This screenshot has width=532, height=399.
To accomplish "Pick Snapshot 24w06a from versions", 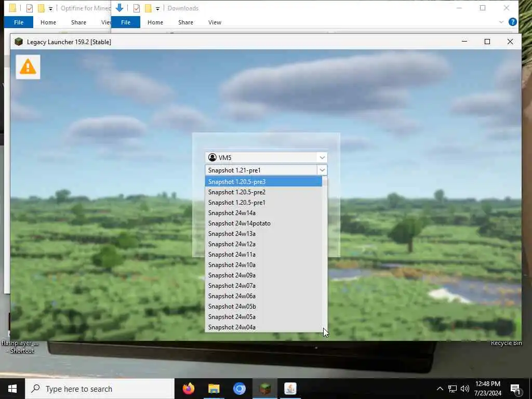I will click(263, 296).
